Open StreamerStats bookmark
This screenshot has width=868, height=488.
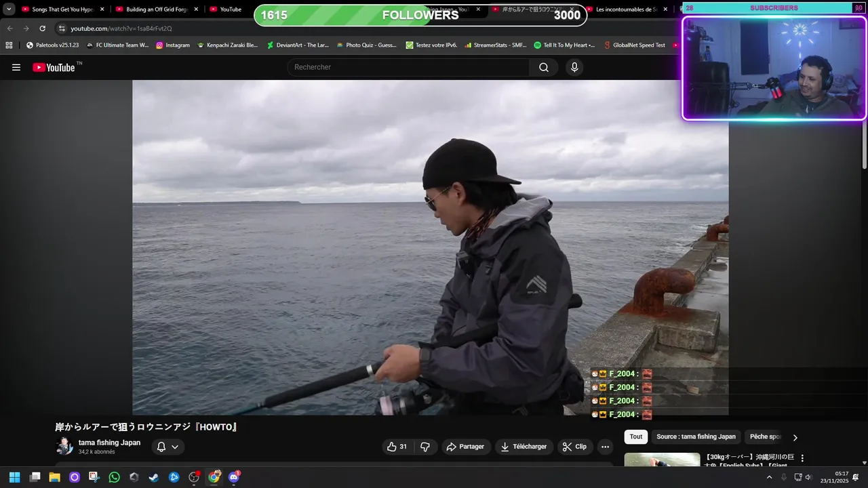click(496, 45)
